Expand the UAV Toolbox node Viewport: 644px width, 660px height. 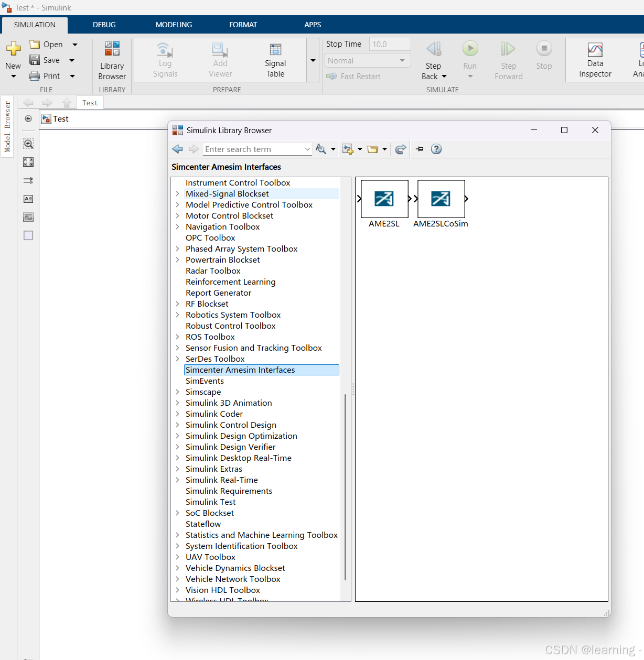[x=177, y=557]
